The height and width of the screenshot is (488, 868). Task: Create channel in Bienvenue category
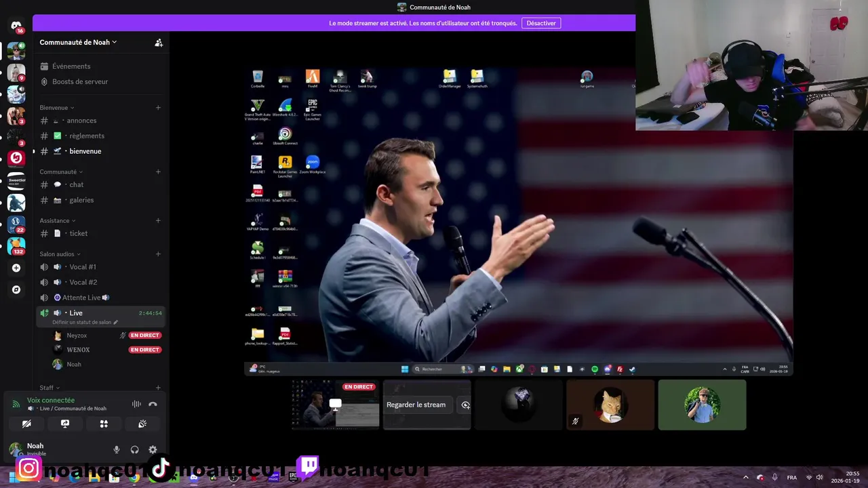click(x=158, y=108)
